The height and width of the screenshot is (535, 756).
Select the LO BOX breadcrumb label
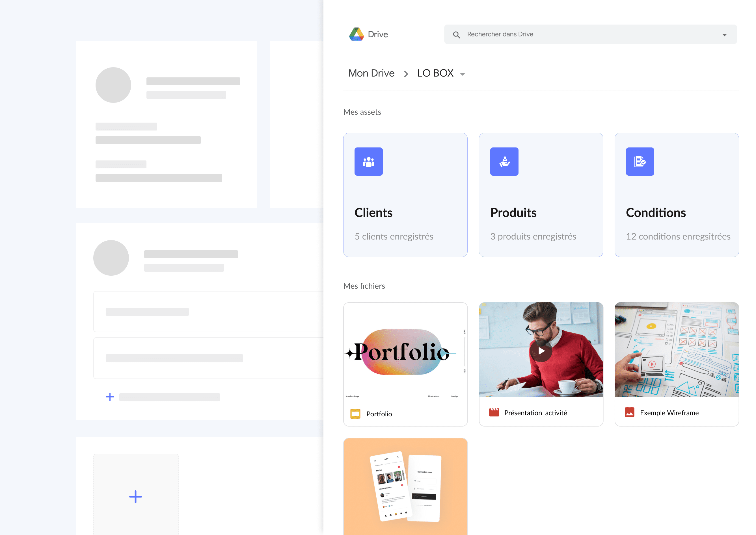435,73
